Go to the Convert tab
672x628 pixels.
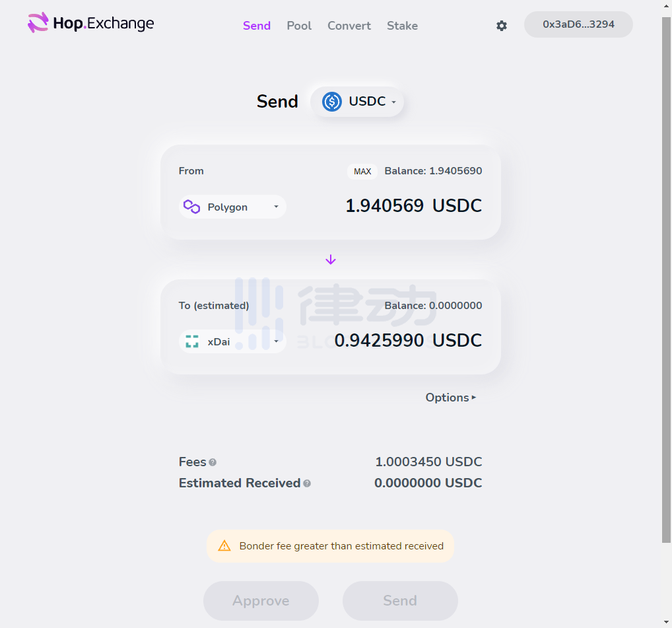[x=349, y=26]
